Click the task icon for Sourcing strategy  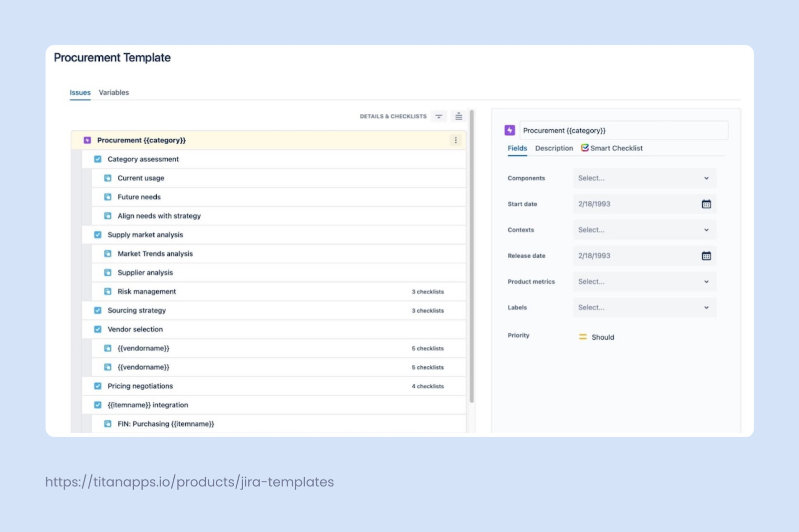(x=98, y=310)
